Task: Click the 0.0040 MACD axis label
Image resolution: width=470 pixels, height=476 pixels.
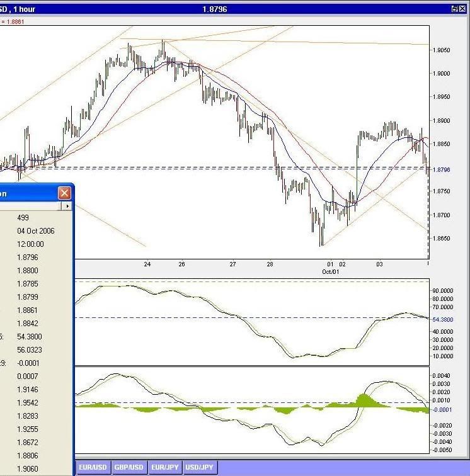Action: pyautogui.click(x=441, y=375)
